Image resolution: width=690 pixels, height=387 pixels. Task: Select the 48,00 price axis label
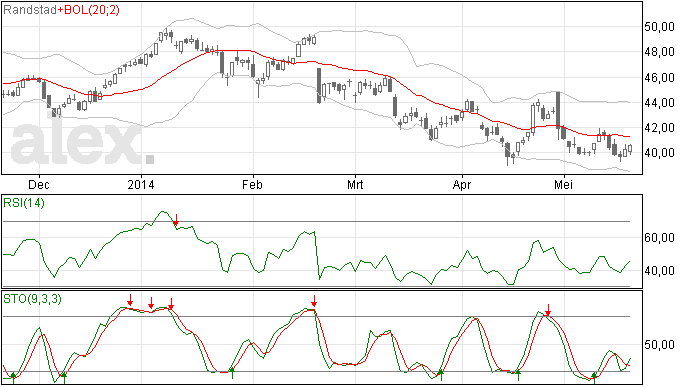coord(659,52)
